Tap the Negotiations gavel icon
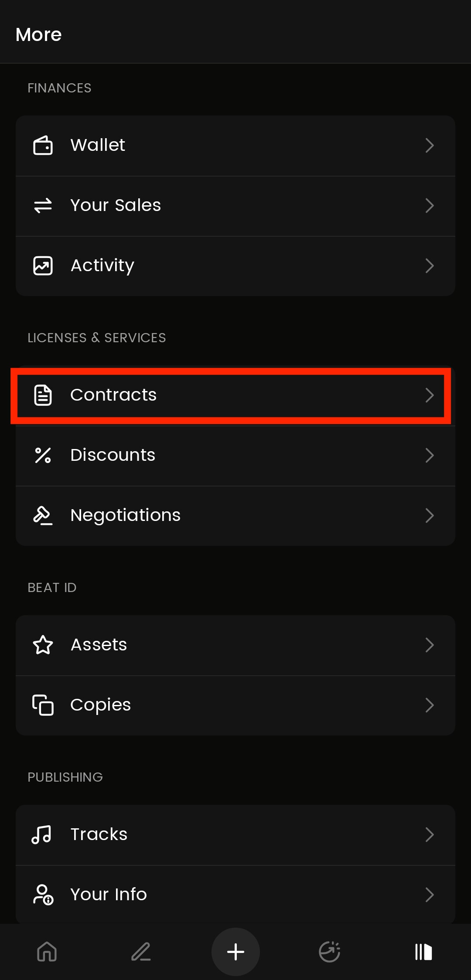Screen dimensions: 471x980 [x=43, y=515]
